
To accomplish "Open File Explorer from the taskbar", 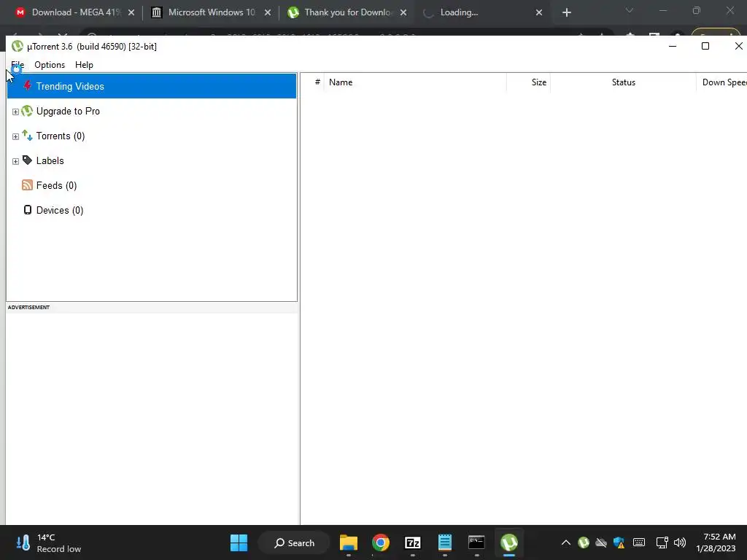I will point(349,542).
